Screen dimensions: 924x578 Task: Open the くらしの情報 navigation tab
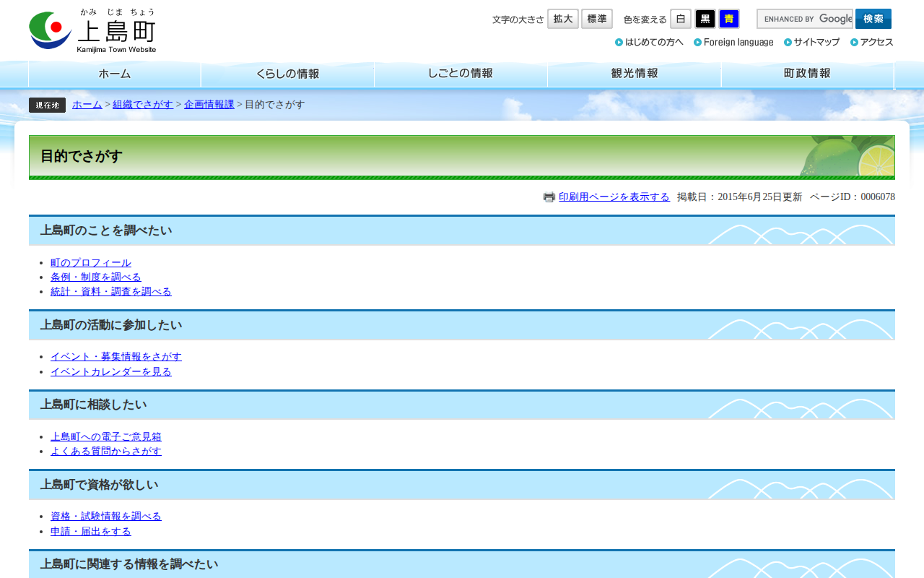pos(288,74)
